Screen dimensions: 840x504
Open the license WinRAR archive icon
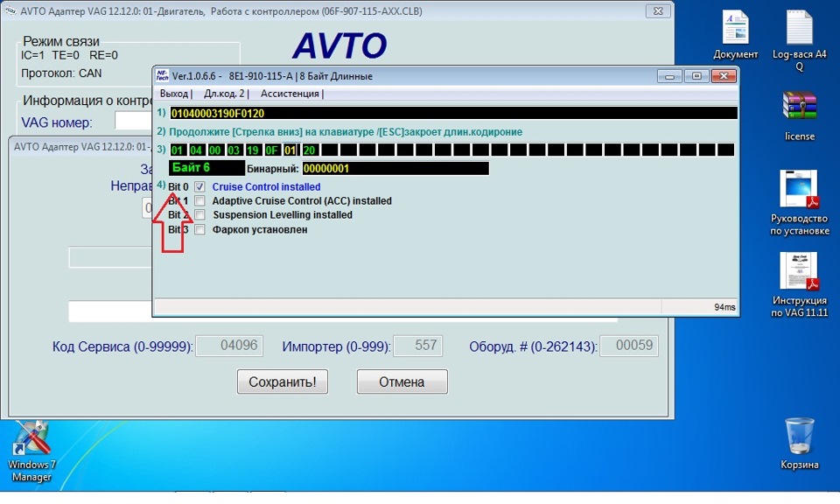(x=799, y=115)
